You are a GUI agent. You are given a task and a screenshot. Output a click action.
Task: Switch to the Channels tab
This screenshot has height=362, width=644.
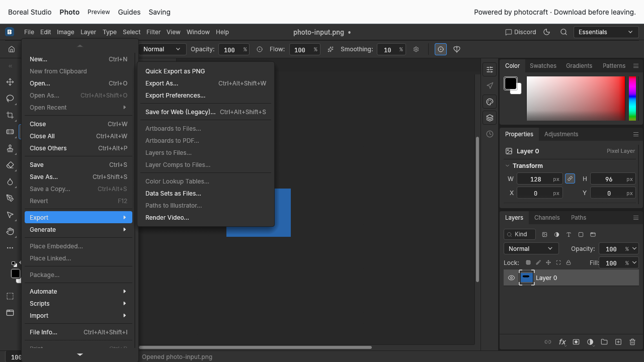[x=547, y=218]
